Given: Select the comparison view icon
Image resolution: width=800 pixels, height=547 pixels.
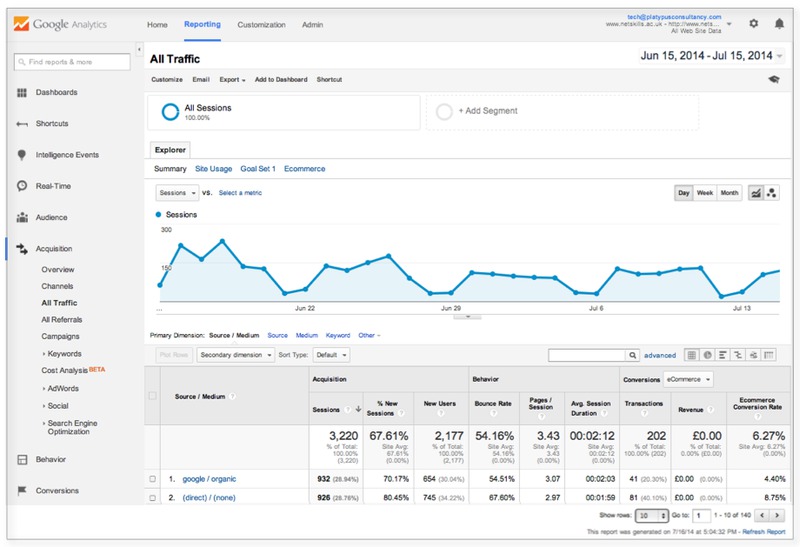Looking at the screenshot, I should pyautogui.click(x=738, y=355).
